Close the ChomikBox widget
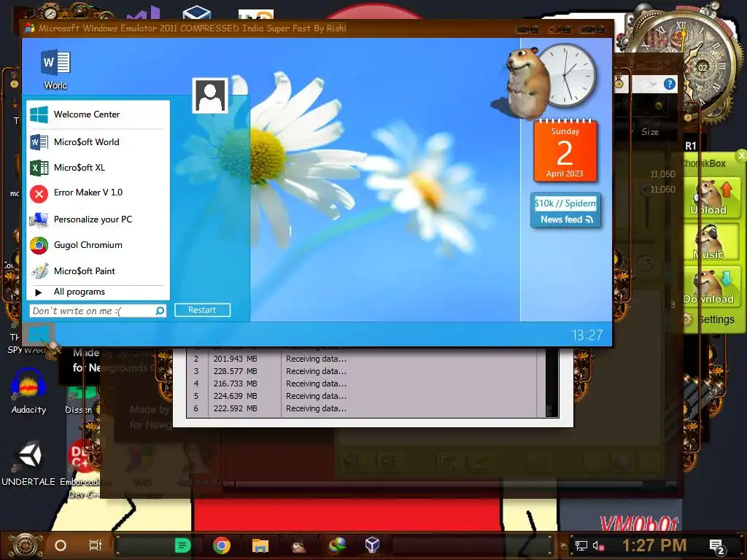 click(x=741, y=155)
